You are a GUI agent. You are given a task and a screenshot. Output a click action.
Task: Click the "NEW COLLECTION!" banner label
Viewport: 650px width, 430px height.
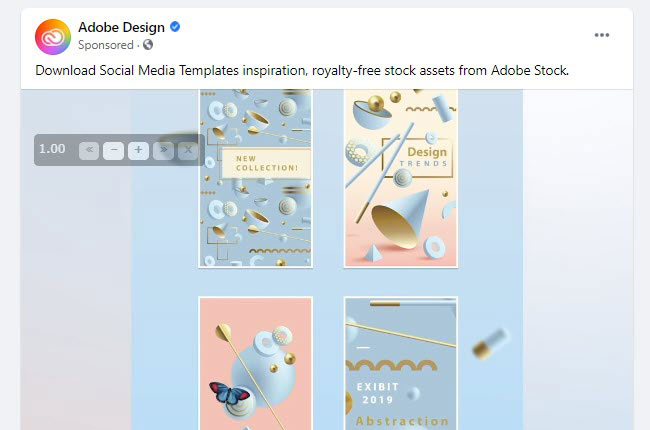[x=259, y=162]
